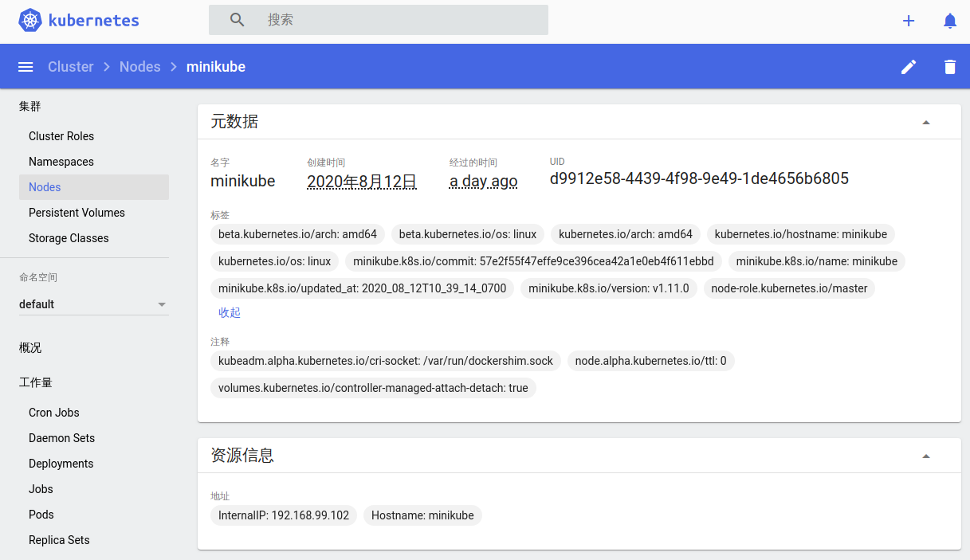Click annotation node.alpha.kubernetes.io/ttl: 0
The height and width of the screenshot is (560, 970).
tap(651, 361)
